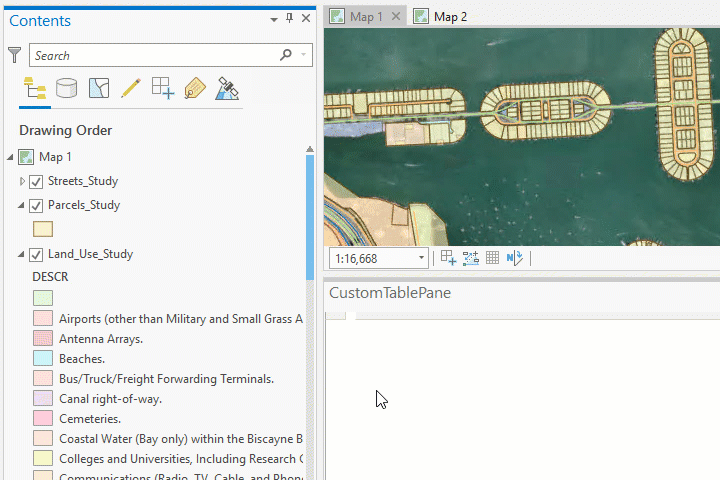This screenshot has height=480, width=720.
Task: Select the Streets_Study layer name
Action: pyautogui.click(x=83, y=181)
